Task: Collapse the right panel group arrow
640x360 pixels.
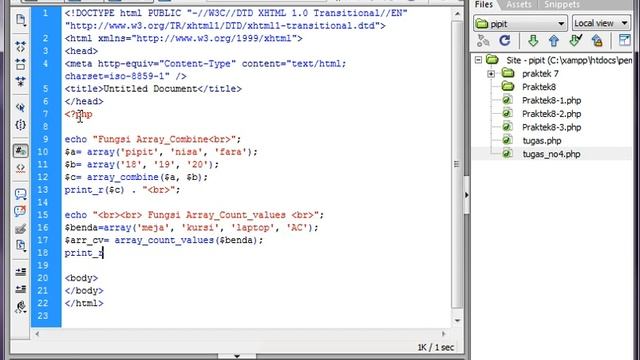Action: pos(467,195)
